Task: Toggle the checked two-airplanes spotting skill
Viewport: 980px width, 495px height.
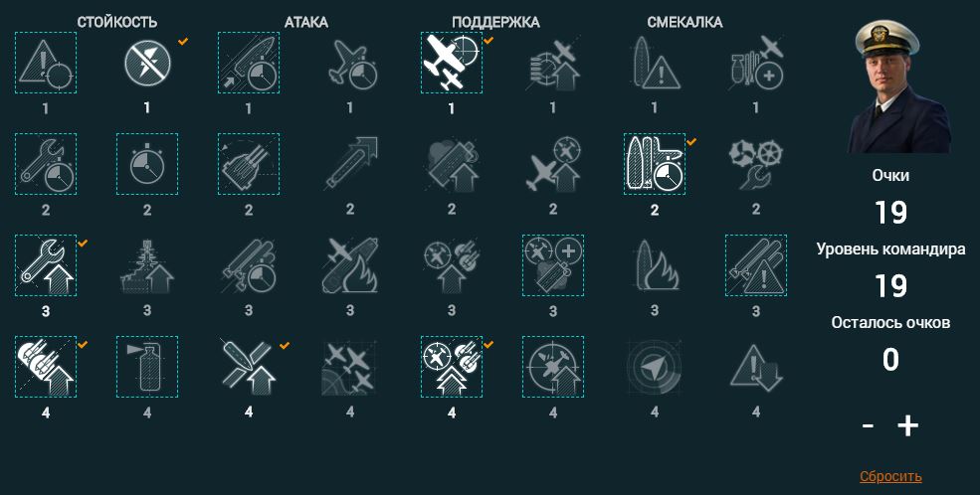Action: click(452, 63)
